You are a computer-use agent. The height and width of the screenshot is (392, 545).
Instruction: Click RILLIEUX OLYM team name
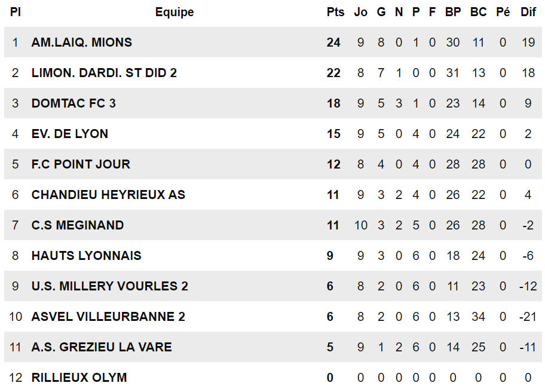[x=79, y=378]
